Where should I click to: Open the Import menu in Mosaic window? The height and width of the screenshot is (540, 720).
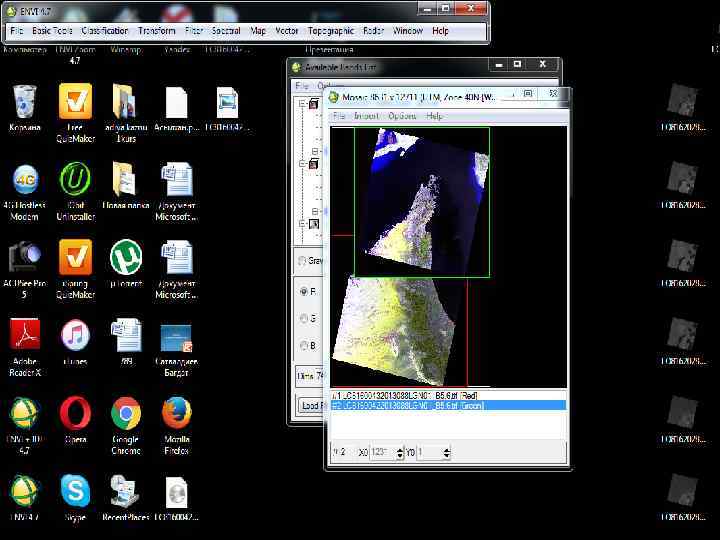click(x=366, y=116)
